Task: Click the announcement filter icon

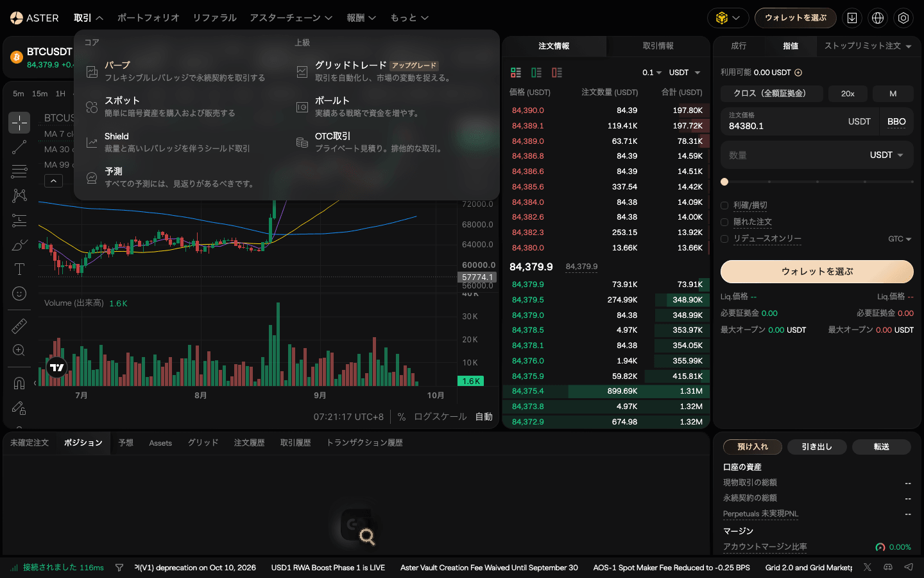Action: pos(119,568)
